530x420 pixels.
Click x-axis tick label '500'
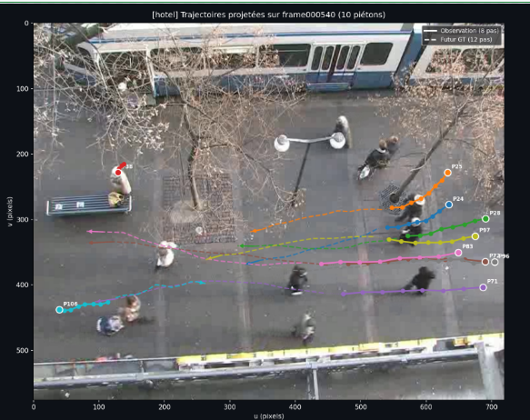pyautogui.click(x=361, y=407)
